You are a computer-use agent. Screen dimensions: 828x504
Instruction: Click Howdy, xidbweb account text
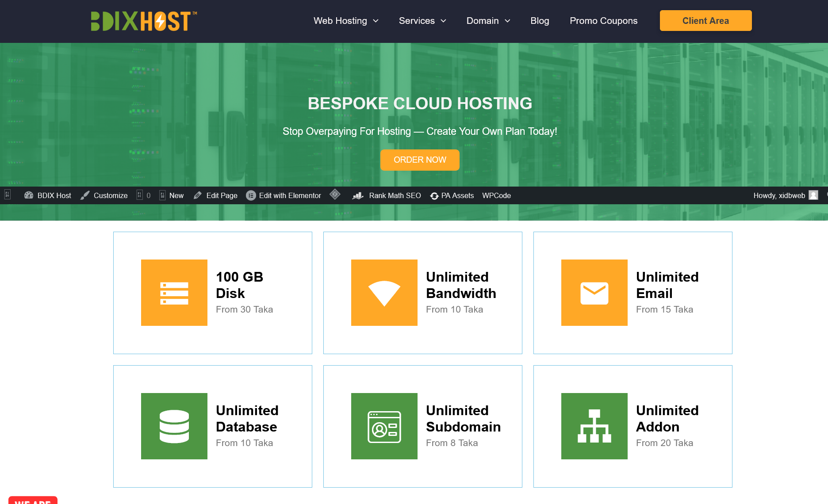[x=779, y=195]
